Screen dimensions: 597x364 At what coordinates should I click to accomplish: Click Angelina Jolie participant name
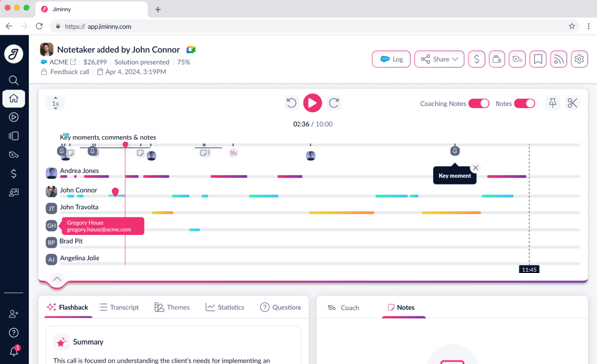pyautogui.click(x=80, y=258)
